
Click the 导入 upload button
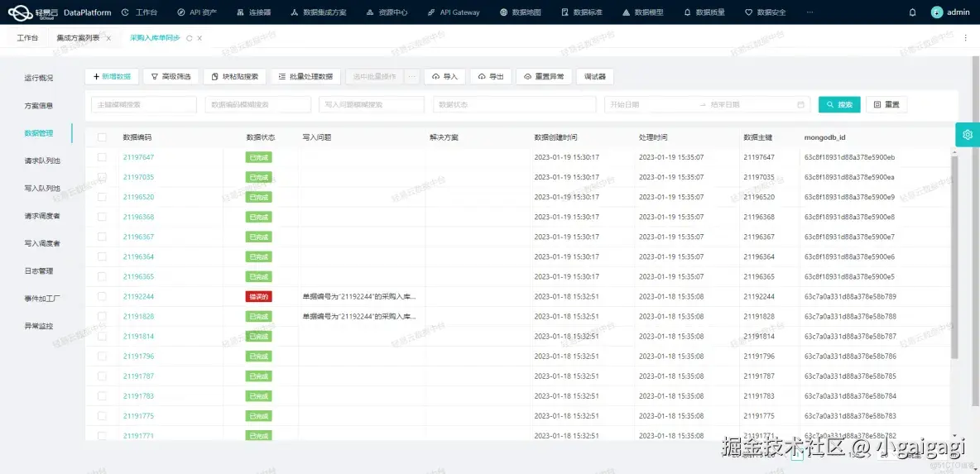(x=445, y=76)
